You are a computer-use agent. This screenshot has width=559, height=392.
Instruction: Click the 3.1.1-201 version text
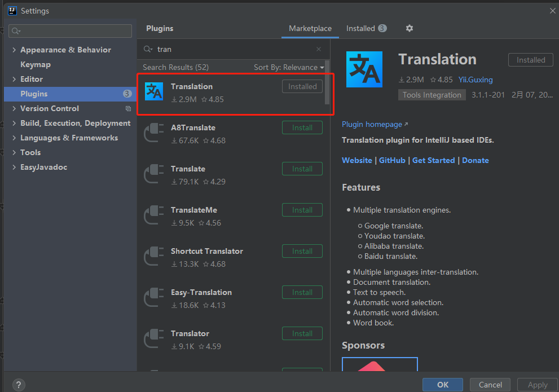[x=488, y=95]
